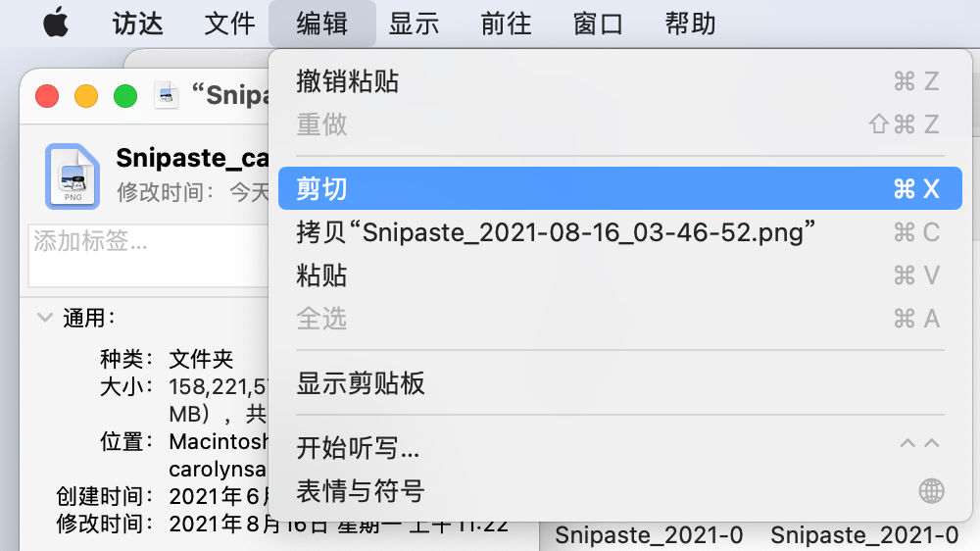
Task: Open the 窗口 menu
Action: pyautogui.click(x=598, y=24)
